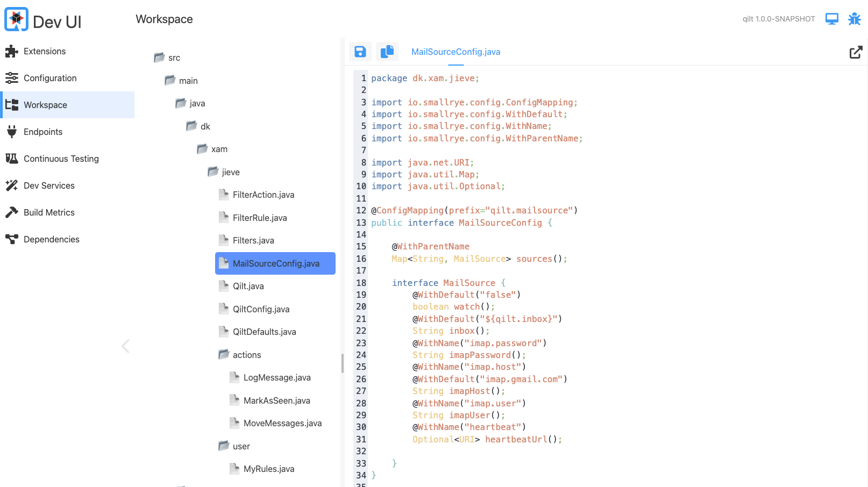Click the Quarkus Dev UI logo
The width and height of the screenshot is (868, 487).
pyautogui.click(x=17, y=20)
